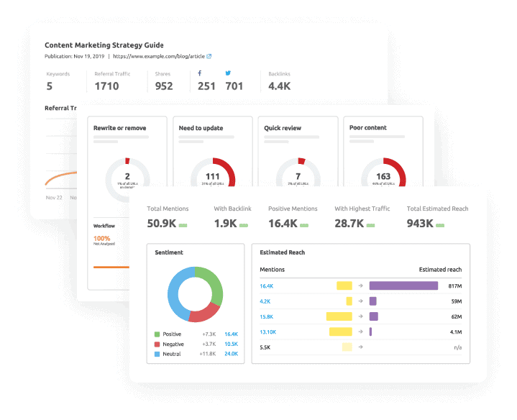Click the arrow icon in the 13.10K mentions row
Screen dimensions: 517x420
point(360,332)
